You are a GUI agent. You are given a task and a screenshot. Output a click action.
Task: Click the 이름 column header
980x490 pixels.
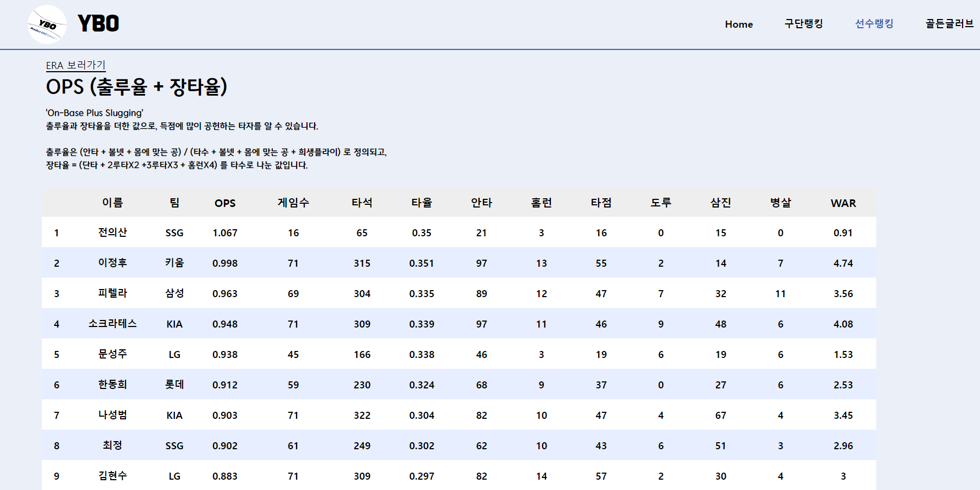(x=112, y=203)
